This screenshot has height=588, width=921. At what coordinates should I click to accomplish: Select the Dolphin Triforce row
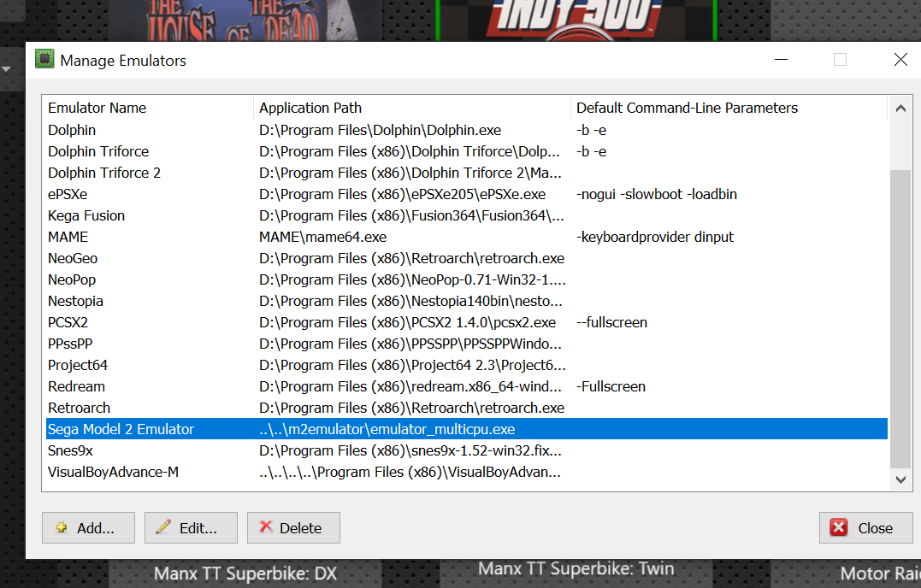466,151
